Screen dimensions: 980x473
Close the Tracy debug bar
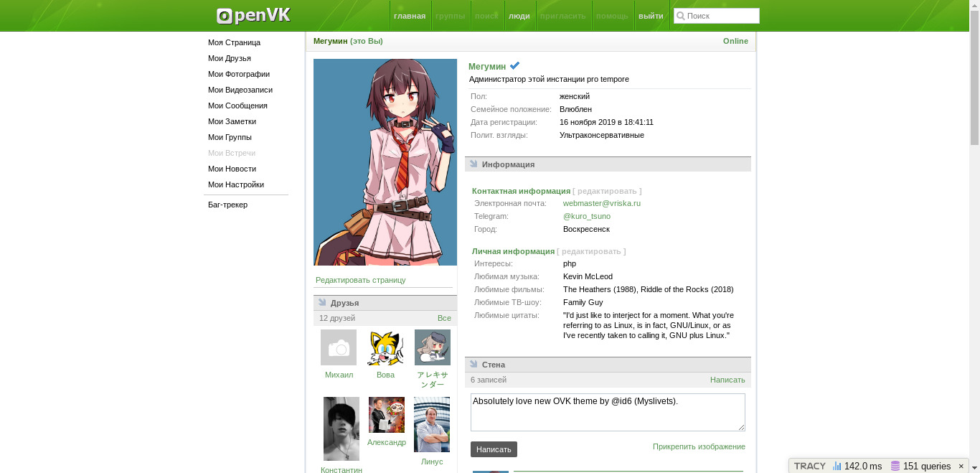tap(961, 466)
